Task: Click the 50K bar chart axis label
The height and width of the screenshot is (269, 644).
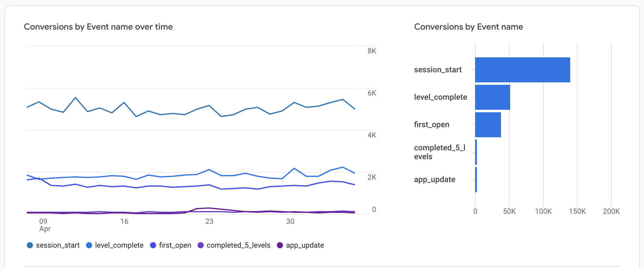Action: tap(510, 211)
